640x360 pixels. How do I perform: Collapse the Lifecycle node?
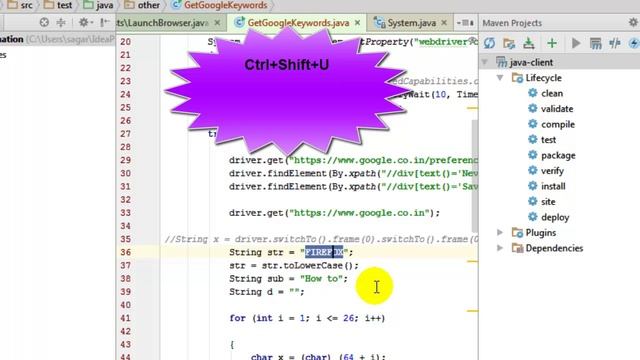500,78
